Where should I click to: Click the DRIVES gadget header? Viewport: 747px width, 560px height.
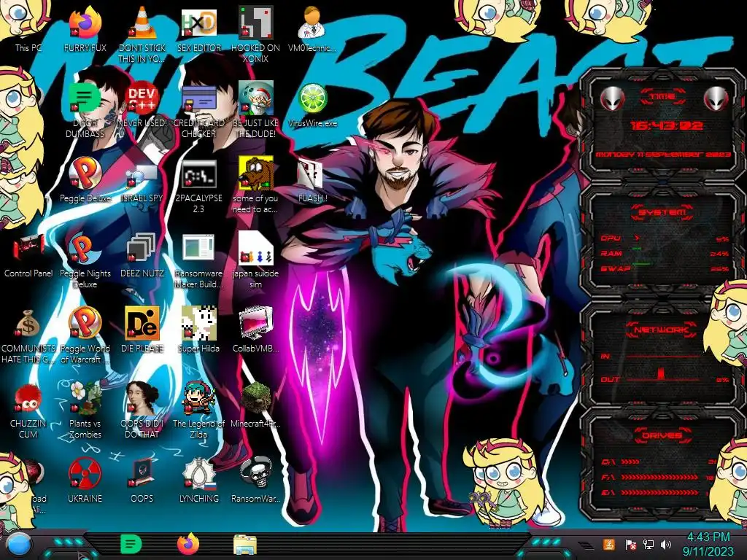click(x=662, y=435)
